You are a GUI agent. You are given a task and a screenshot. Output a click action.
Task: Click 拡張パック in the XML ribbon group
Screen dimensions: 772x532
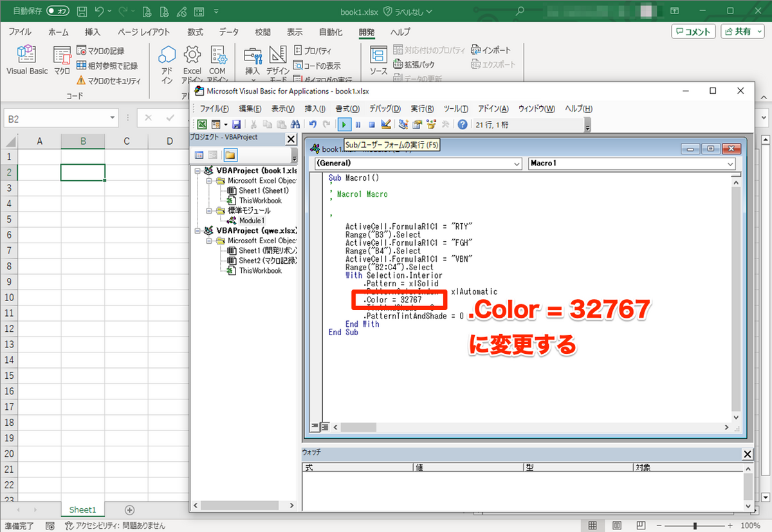pyautogui.click(x=414, y=65)
